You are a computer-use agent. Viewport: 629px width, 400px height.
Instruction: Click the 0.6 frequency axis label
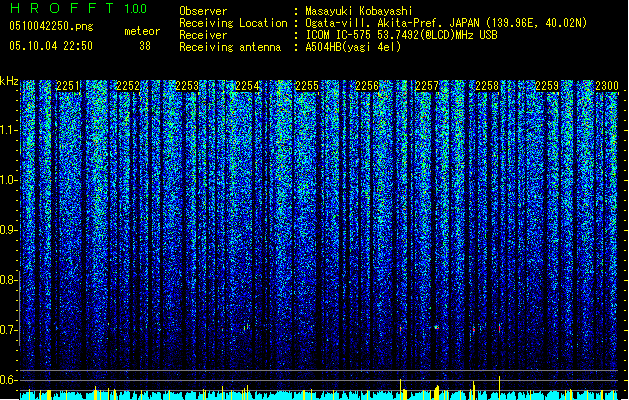coord(9,380)
